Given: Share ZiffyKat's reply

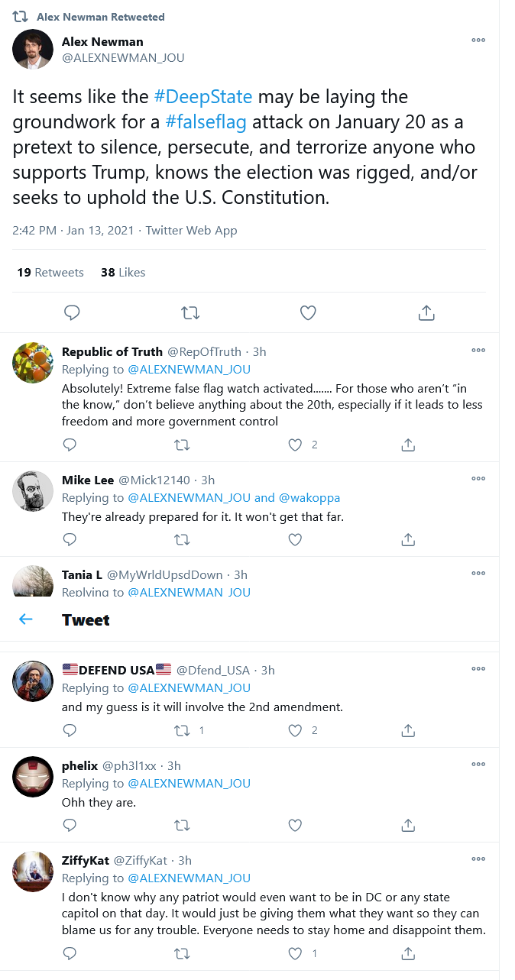Looking at the screenshot, I should [x=408, y=953].
